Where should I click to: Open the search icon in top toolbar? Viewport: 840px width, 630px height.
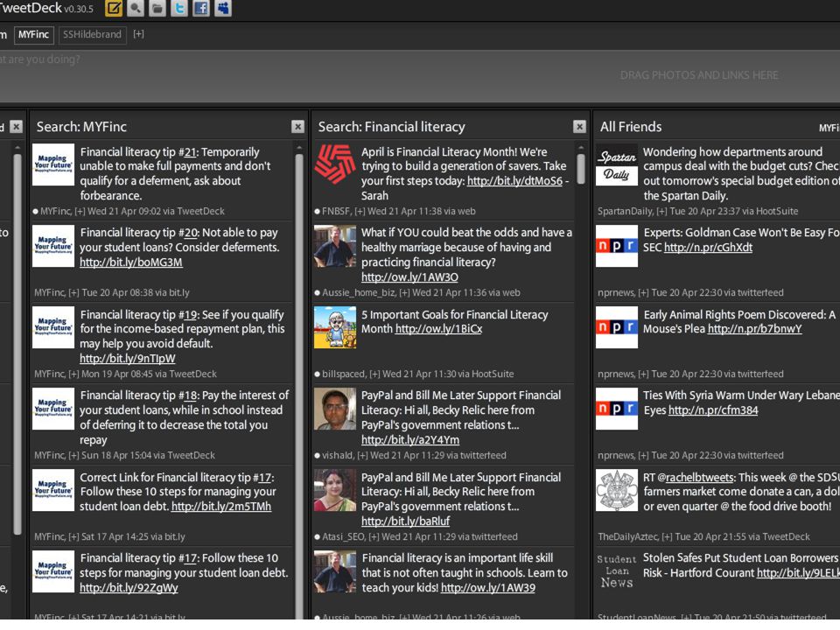tap(136, 8)
